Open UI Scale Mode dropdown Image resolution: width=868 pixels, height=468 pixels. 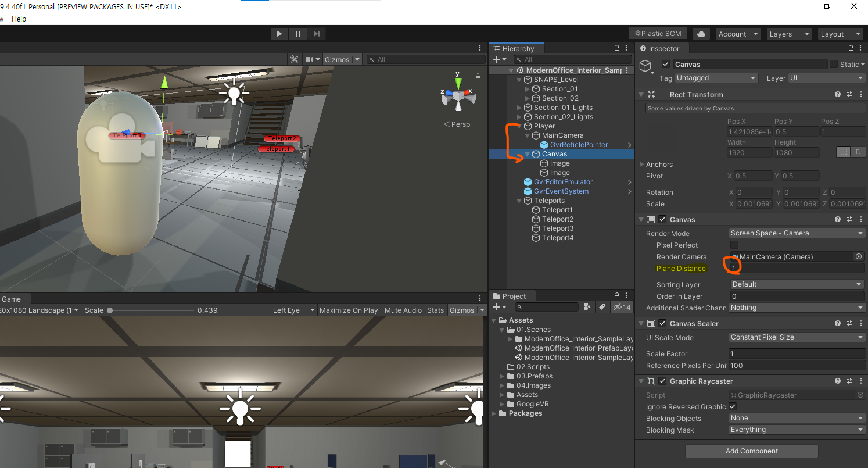(x=797, y=337)
